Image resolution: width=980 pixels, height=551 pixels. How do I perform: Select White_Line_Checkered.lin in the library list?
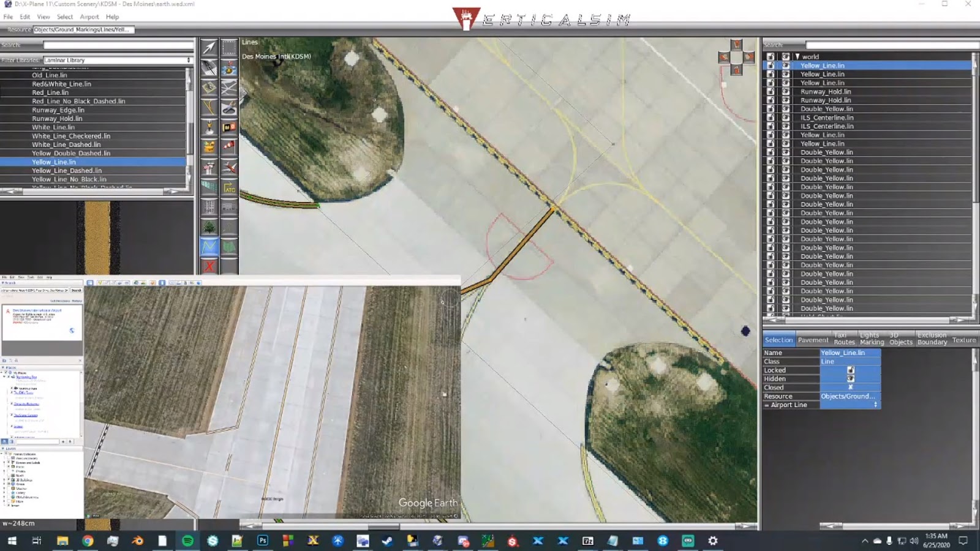93,136
